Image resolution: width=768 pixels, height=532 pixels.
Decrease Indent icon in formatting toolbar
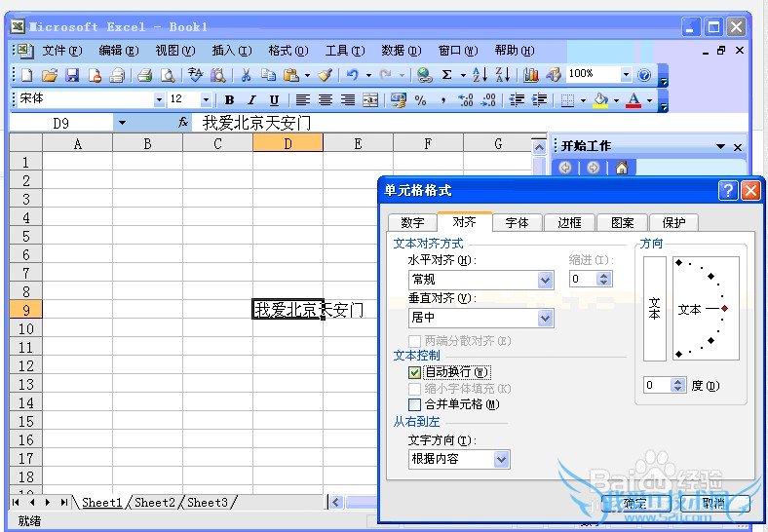[517, 100]
